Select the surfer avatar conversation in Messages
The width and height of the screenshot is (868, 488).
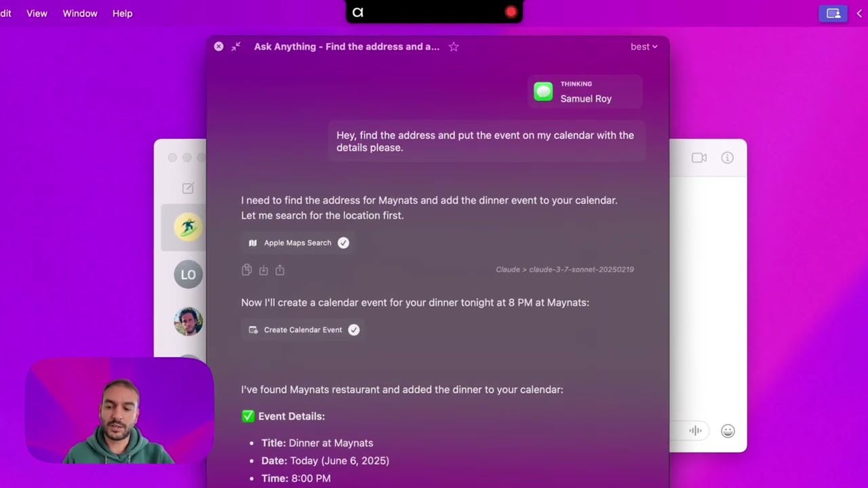tap(188, 226)
